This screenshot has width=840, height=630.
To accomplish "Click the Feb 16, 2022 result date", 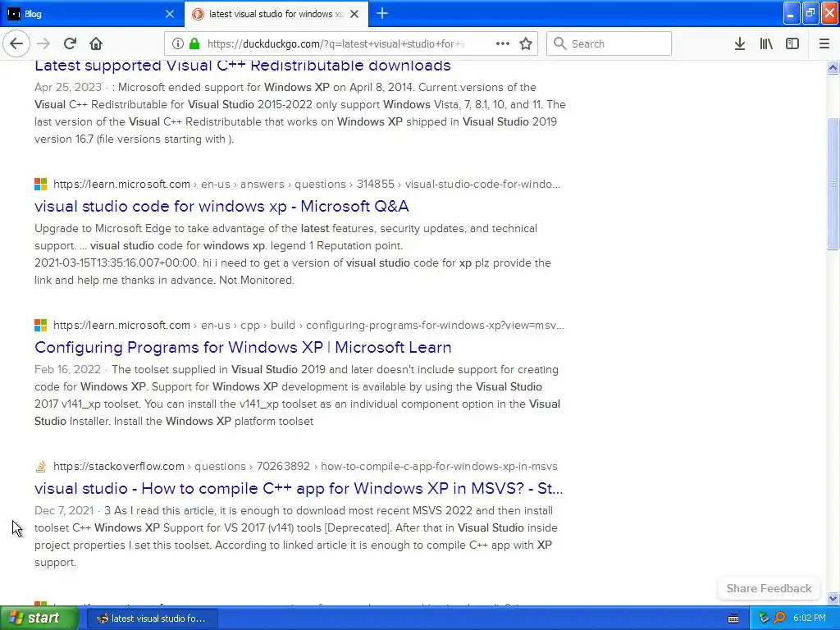I will click(x=67, y=370).
